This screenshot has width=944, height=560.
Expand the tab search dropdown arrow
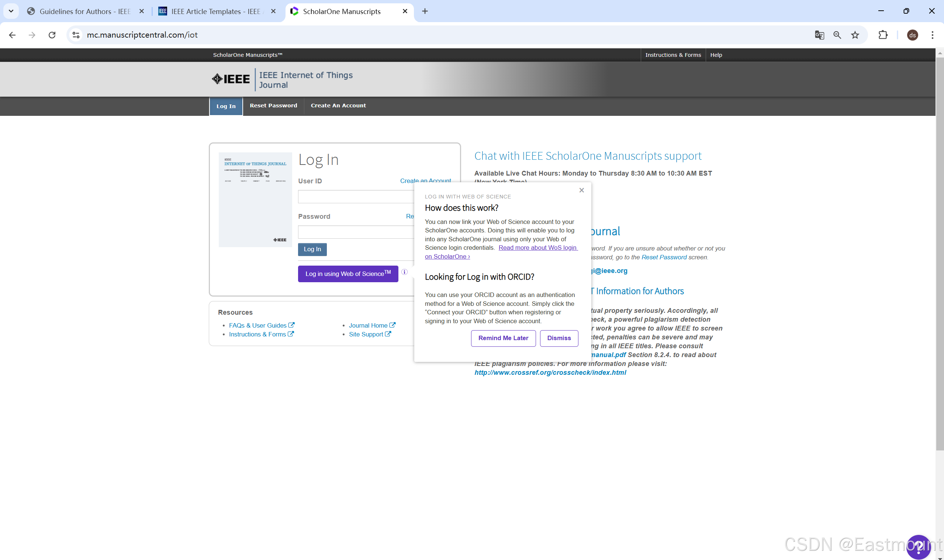point(11,11)
